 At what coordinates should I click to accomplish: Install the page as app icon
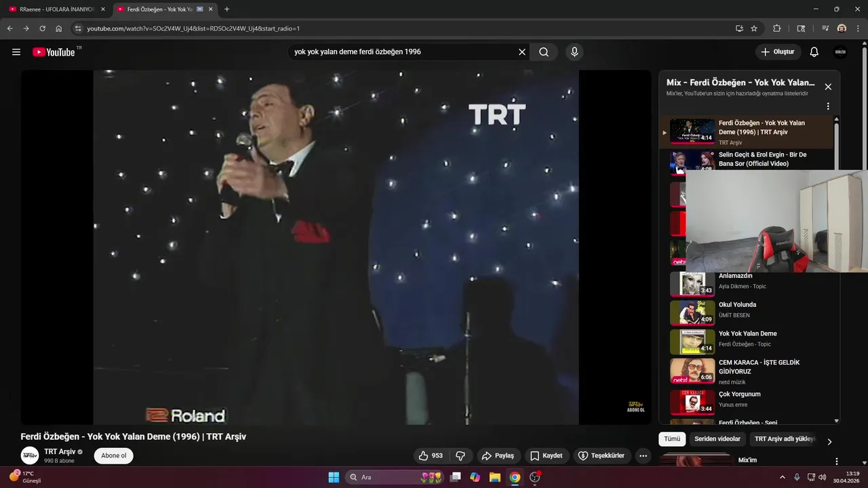[739, 28]
